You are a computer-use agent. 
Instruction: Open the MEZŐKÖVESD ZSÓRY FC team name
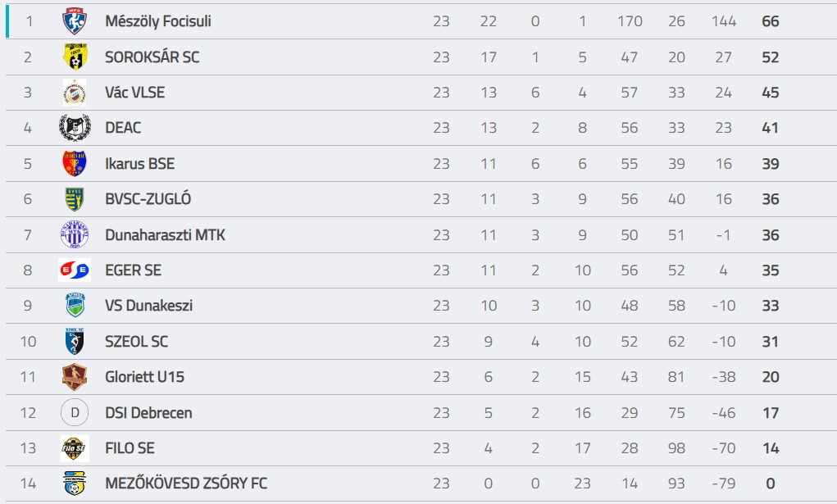186,484
